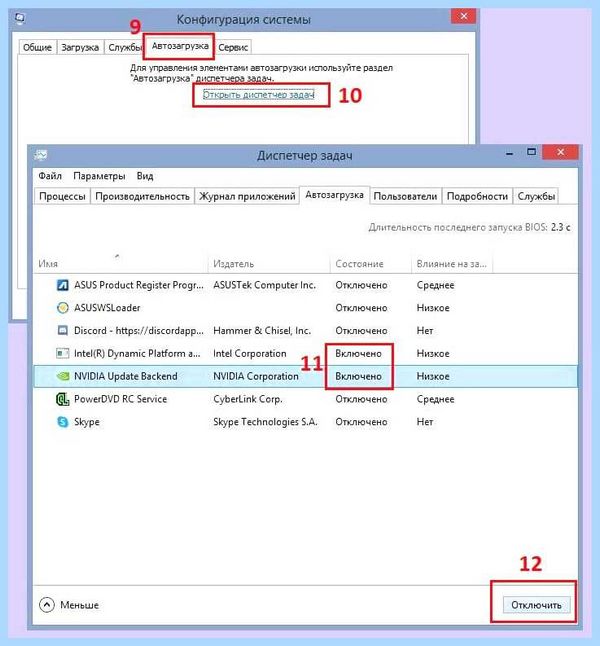Click the NVIDIA Corporation publisher cell

[255, 376]
